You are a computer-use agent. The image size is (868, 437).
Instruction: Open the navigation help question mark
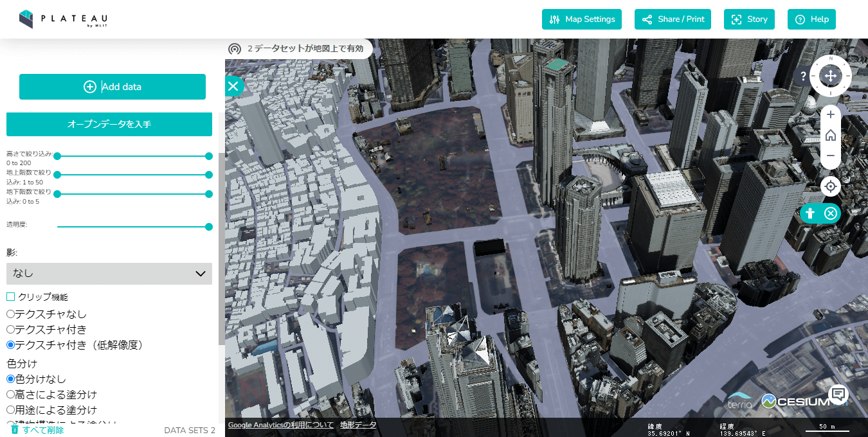(x=803, y=76)
